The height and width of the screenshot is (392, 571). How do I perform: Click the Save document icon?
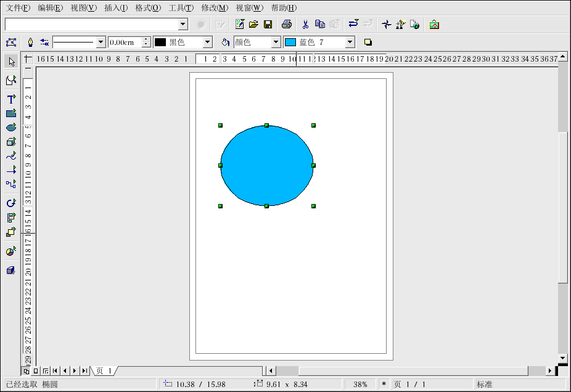click(x=268, y=25)
